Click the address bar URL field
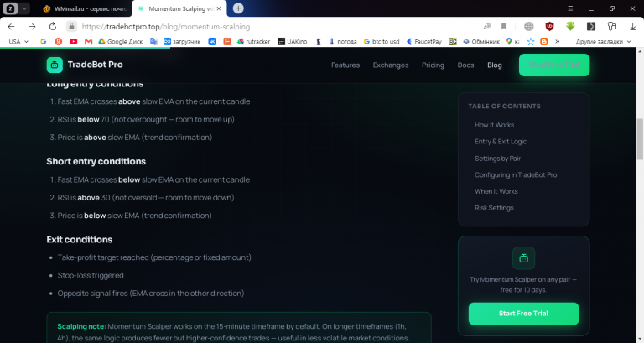 [165, 27]
